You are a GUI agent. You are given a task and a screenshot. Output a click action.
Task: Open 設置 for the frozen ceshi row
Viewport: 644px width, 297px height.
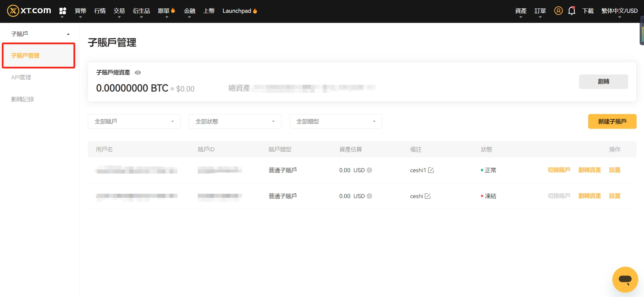point(615,196)
